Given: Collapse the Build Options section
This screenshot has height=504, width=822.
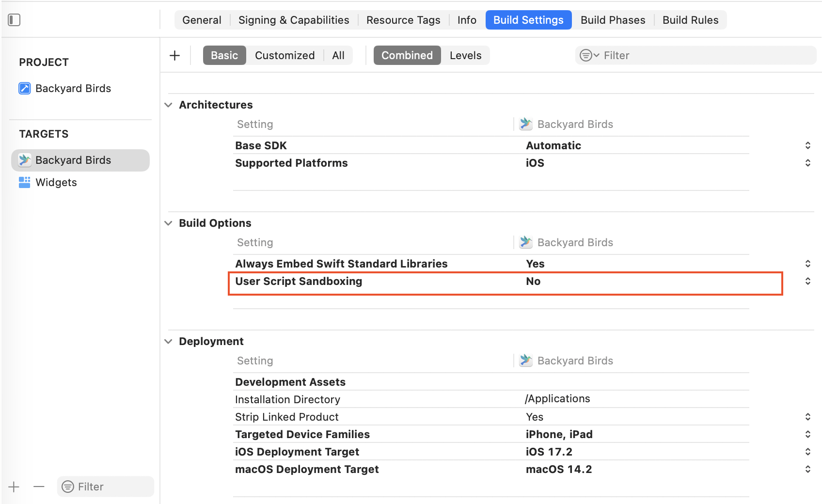Looking at the screenshot, I should point(168,223).
